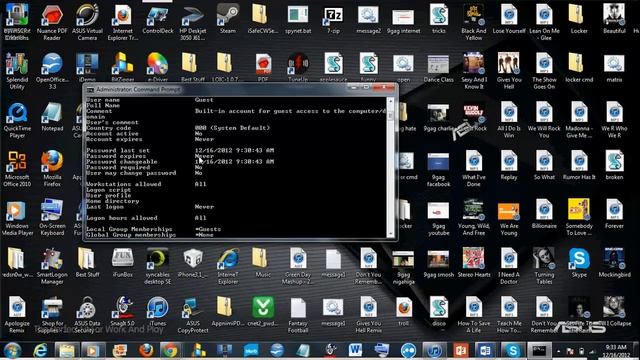Select the ControlDeck desktop shortcut
The height and width of the screenshot is (360, 640).
click(x=158, y=19)
